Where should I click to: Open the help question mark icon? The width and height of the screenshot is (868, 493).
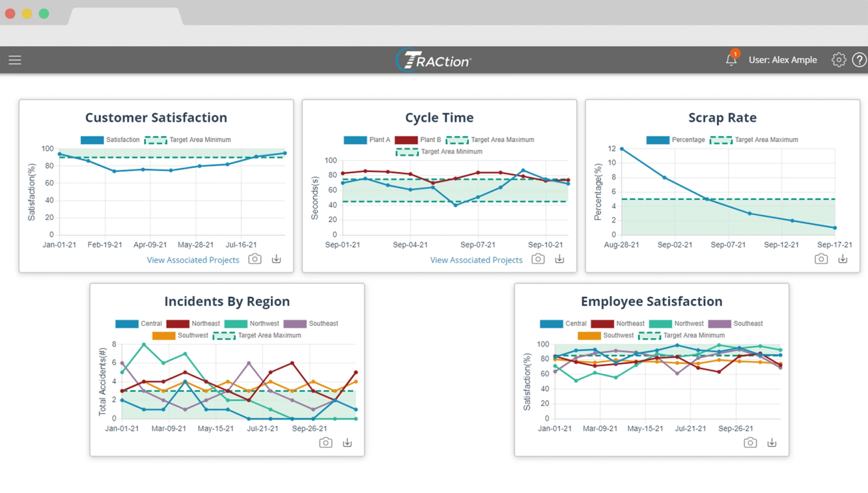coord(860,59)
